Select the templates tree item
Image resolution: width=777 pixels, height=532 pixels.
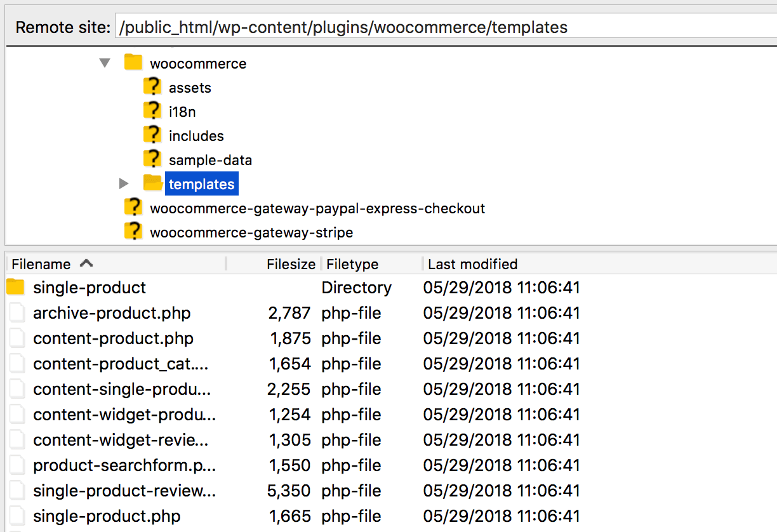[202, 184]
